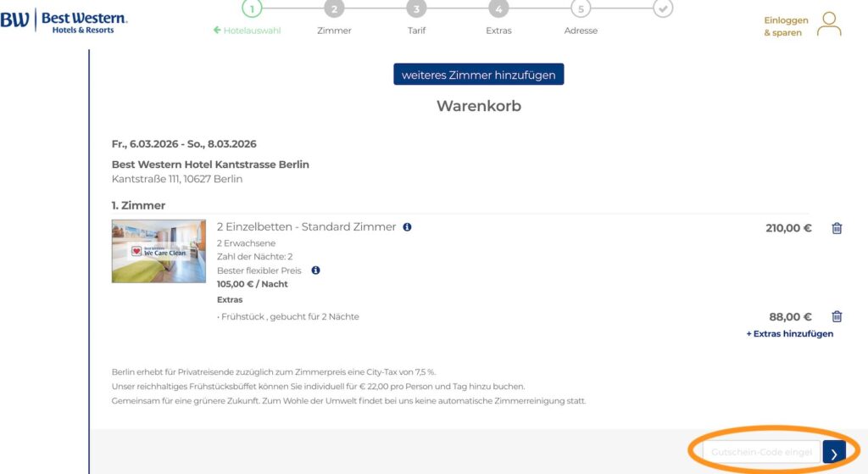Click the + Extras hinzufügen link
The height and width of the screenshot is (474, 868).
[789, 333]
